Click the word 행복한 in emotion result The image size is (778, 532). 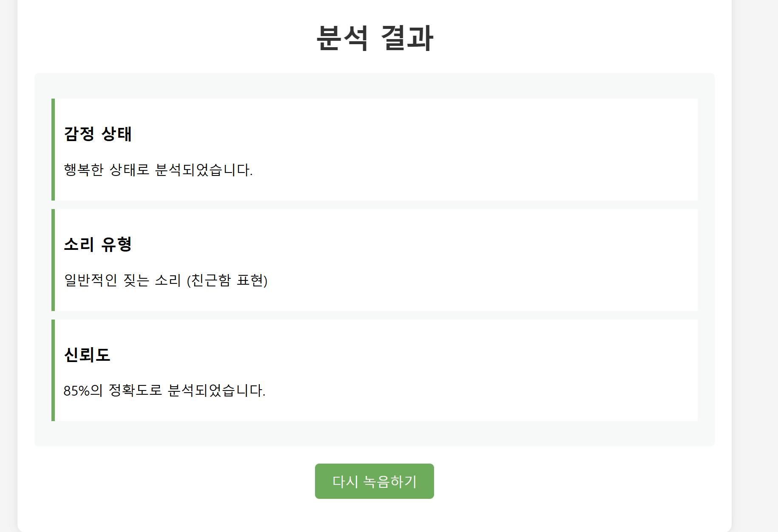click(x=84, y=170)
